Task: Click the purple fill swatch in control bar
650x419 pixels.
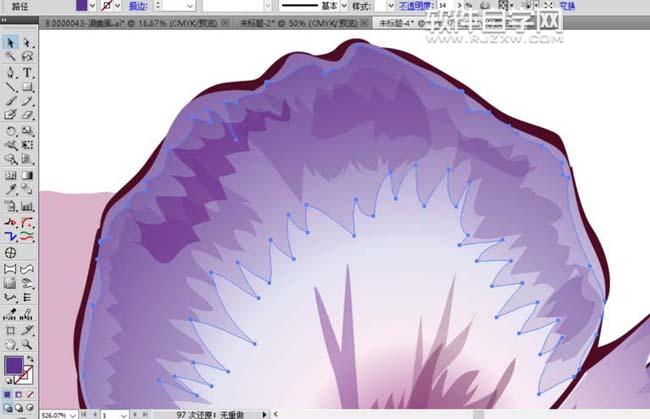Action: click(x=82, y=5)
